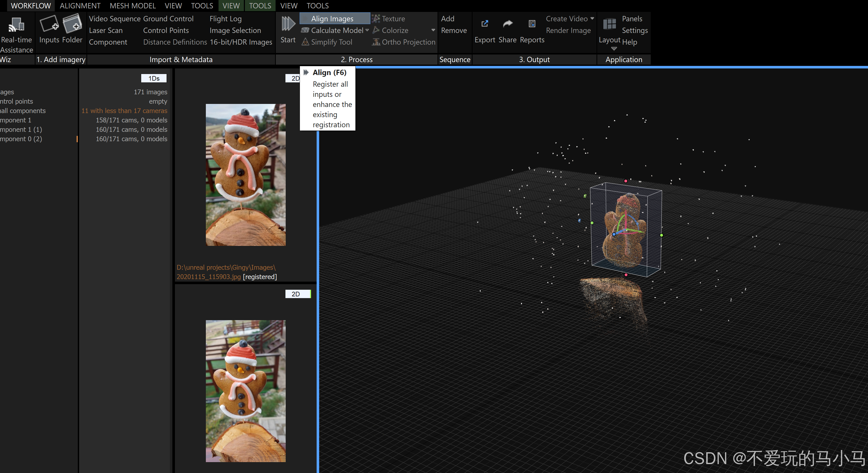Click the Export icon
Viewport: 868px width, 473px height.
(x=484, y=24)
